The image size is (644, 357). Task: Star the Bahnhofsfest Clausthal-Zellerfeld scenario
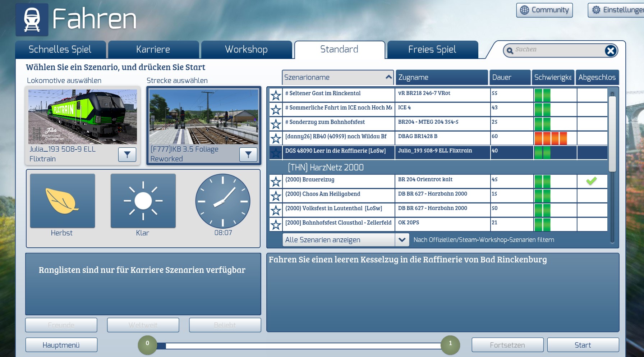pyautogui.click(x=276, y=224)
